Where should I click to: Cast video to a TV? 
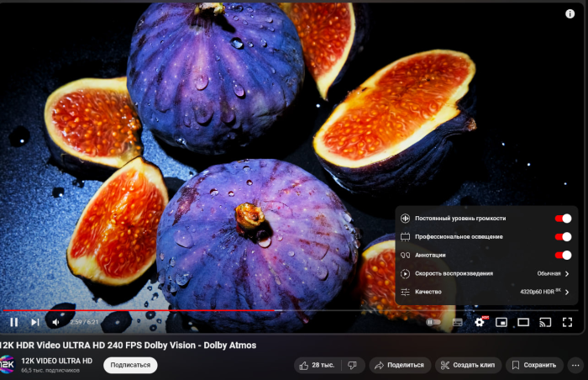click(x=545, y=322)
